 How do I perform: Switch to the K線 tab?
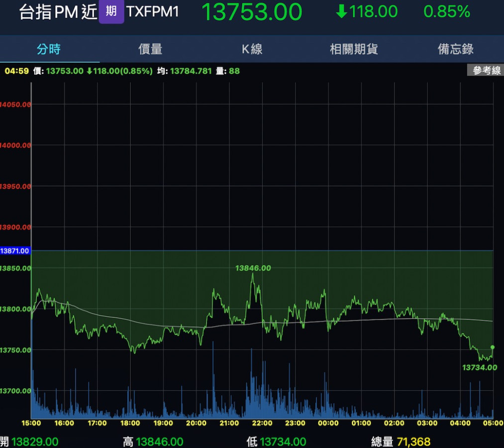[252, 49]
